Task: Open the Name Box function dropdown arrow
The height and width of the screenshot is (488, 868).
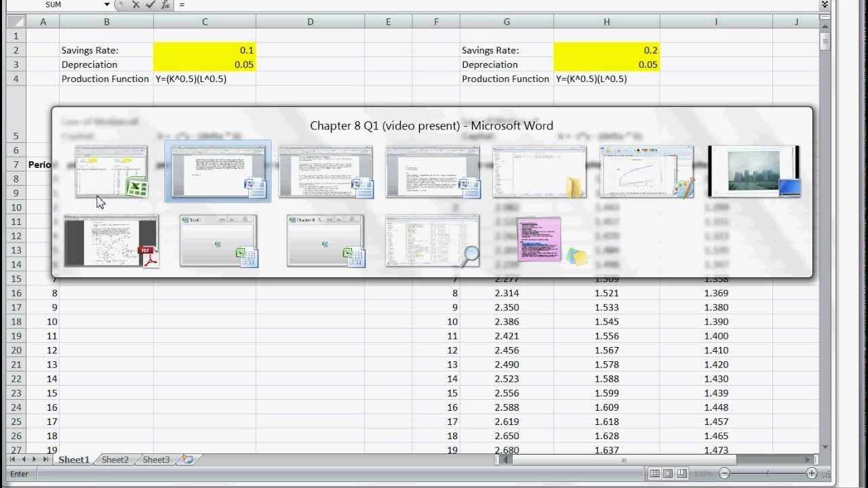Action: [x=106, y=5]
